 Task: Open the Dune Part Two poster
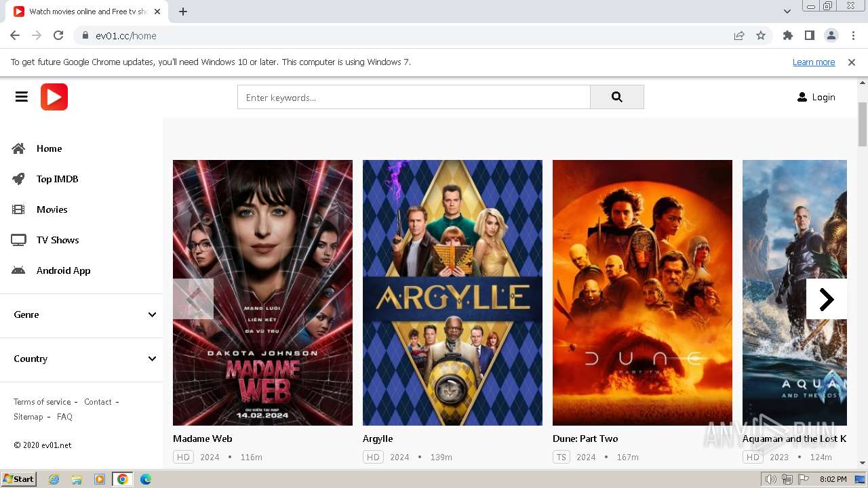642,293
